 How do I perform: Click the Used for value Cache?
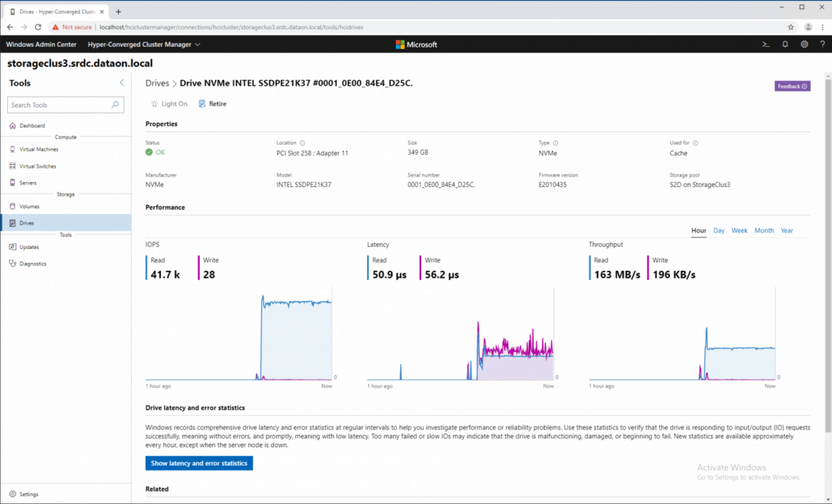coord(678,154)
